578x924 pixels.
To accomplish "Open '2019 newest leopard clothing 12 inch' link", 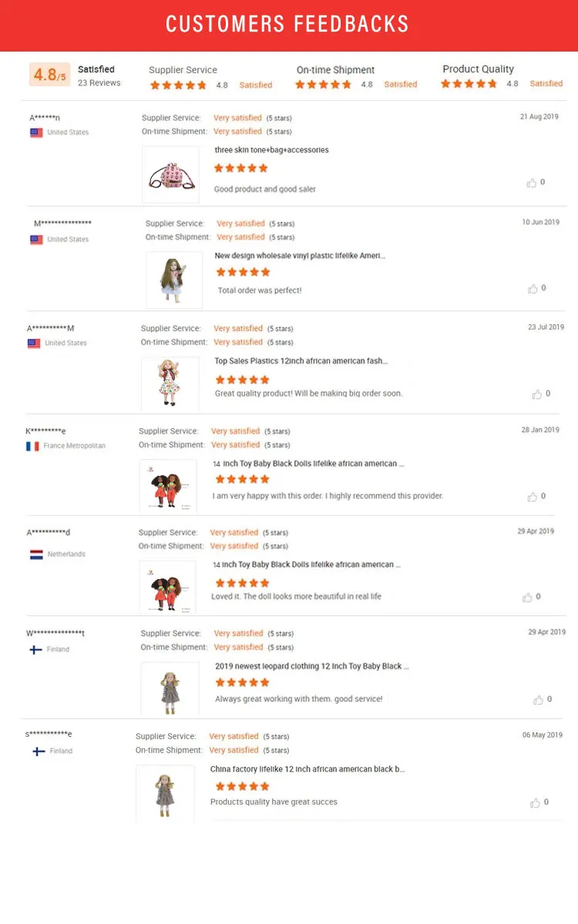I will (x=311, y=666).
